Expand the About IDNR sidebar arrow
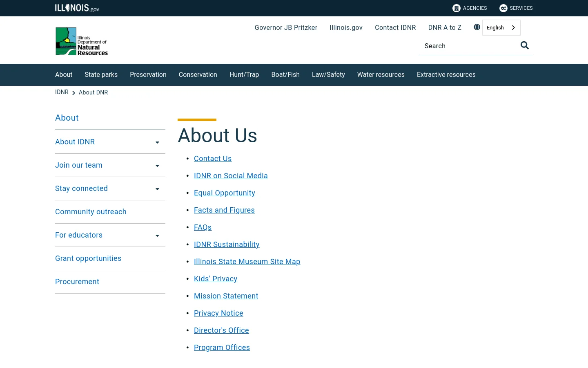Viewport: 588px width, 368px height. coord(157,142)
